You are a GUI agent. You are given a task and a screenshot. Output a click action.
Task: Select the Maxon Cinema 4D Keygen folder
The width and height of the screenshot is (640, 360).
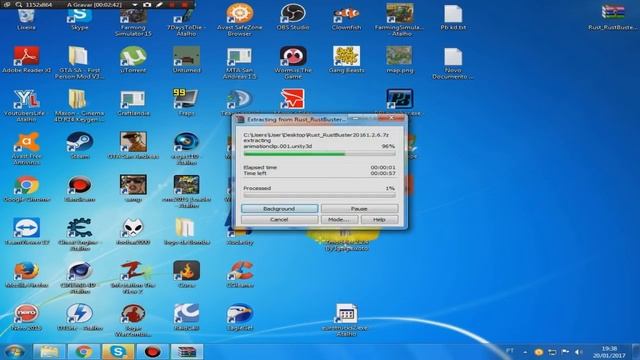(79, 106)
